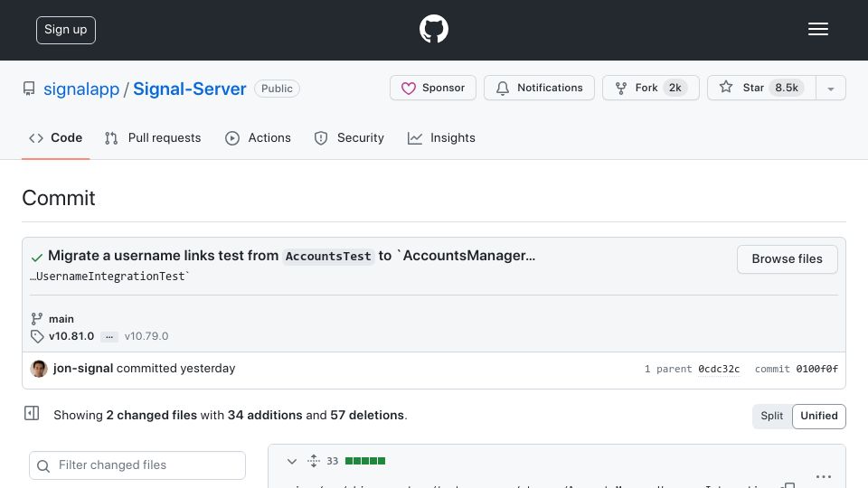Focus the Filter changed files field
This screenshot has width=868, height=488.
[x=137, y=465]
